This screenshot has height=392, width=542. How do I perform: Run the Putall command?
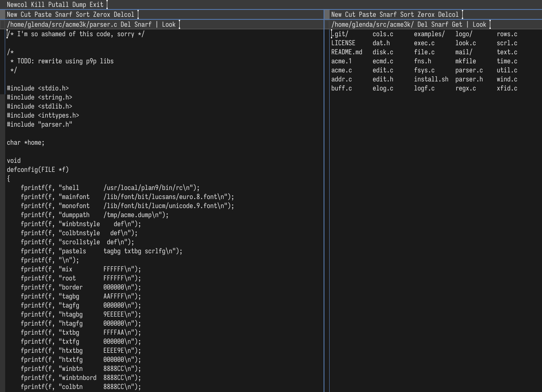coord(59,5)
